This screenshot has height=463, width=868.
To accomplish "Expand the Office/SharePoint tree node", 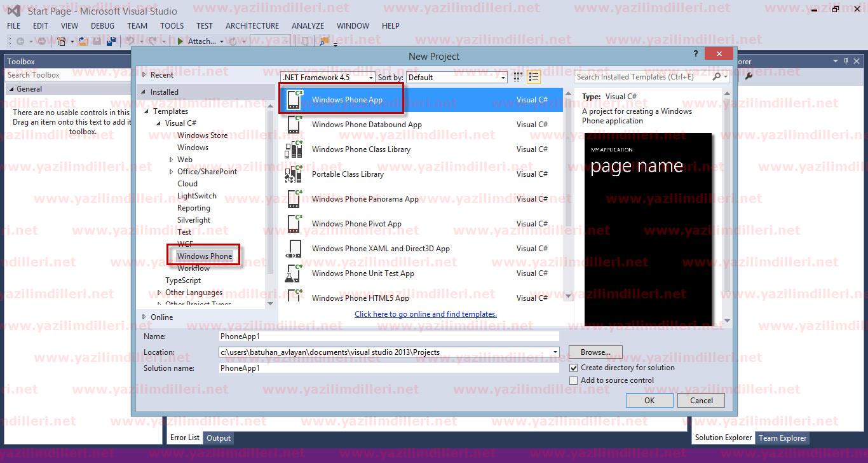I will point(171,172).
